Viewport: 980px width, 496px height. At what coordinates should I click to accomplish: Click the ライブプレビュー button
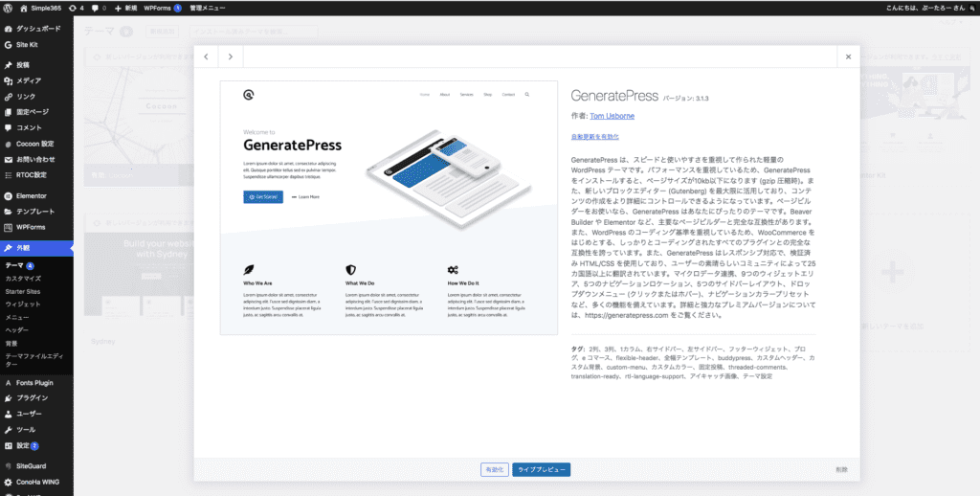pyautogui.click(x=542, y=470)
